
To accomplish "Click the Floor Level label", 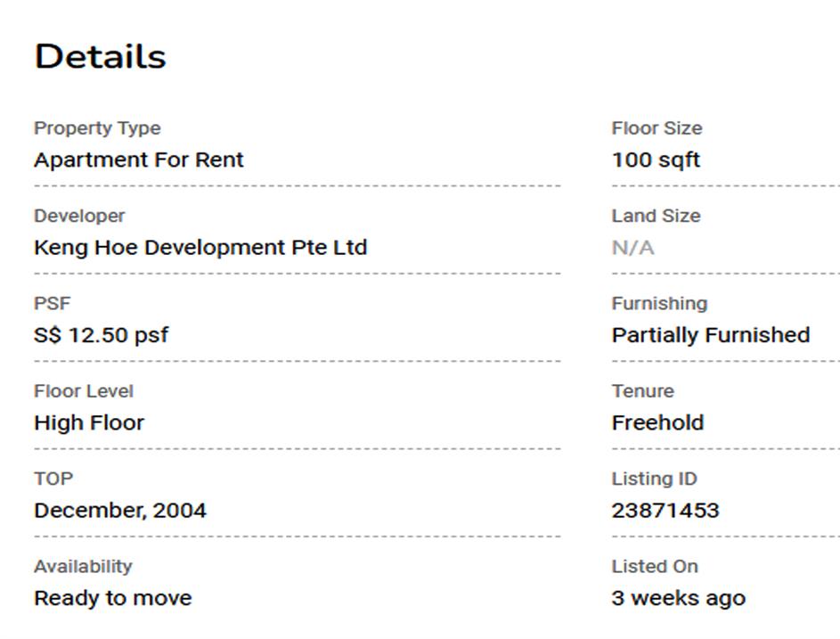I will click(x=83, y=391).
